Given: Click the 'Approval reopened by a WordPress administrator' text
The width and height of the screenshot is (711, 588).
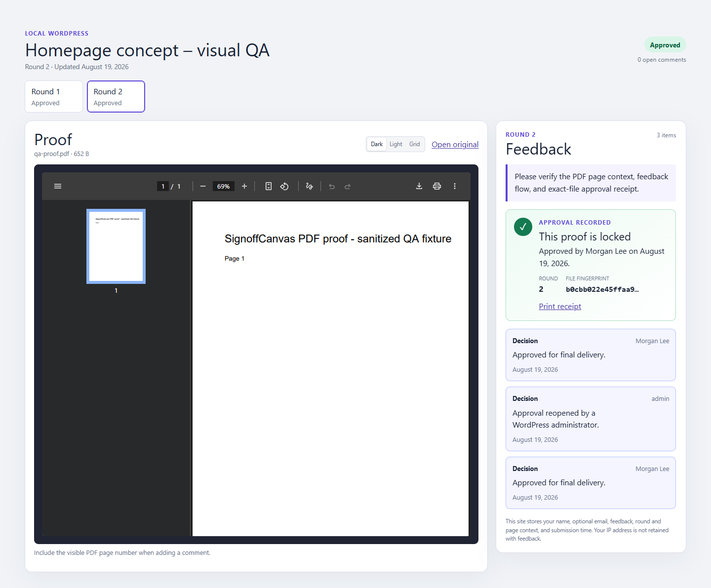Looking at the screenshot, I should point(555,419).
